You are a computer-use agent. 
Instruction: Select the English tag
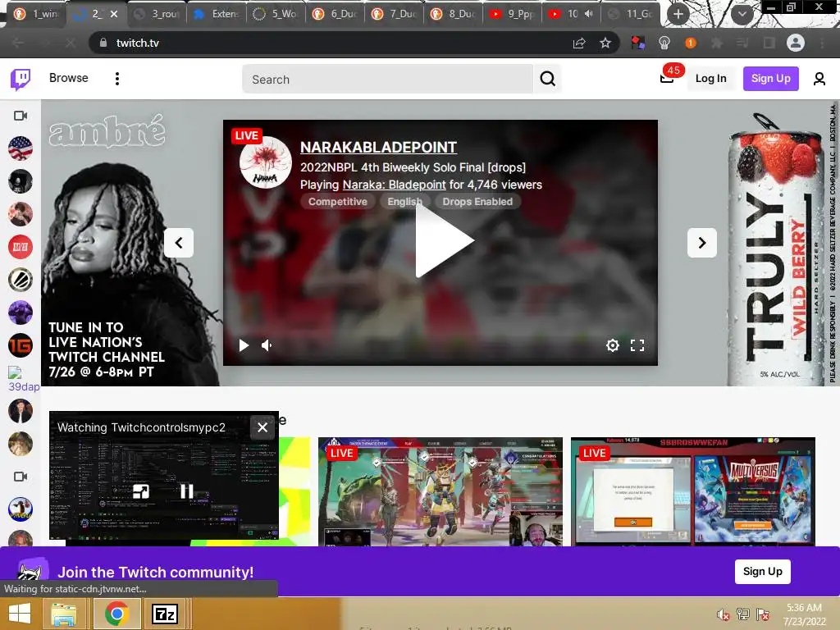pyautogui.click(x=404, y=202)
